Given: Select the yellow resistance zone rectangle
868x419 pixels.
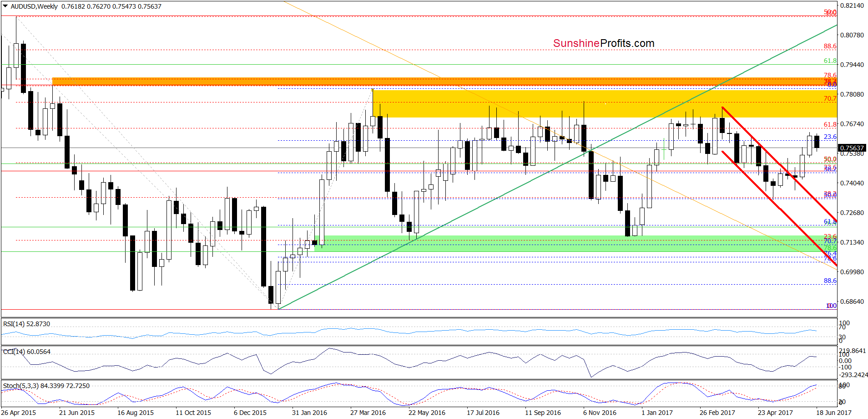Looking at the screenshot, I should (605, 103).
